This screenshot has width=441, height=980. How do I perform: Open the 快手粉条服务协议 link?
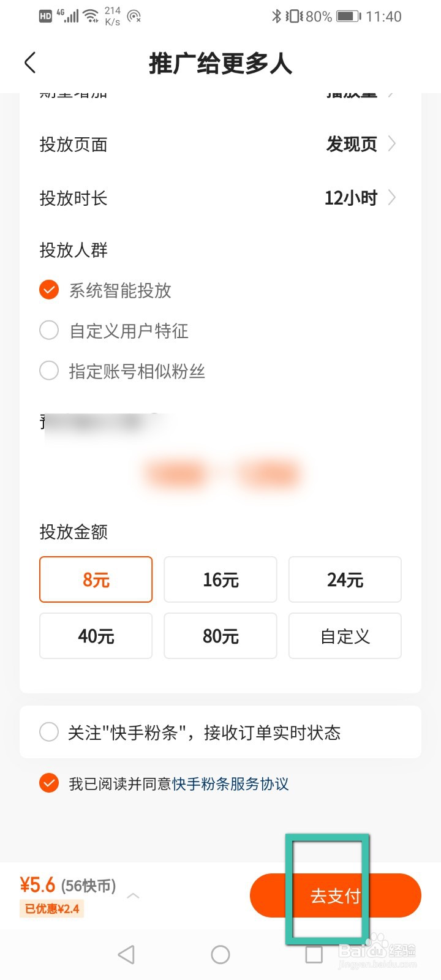pos(230,784)
